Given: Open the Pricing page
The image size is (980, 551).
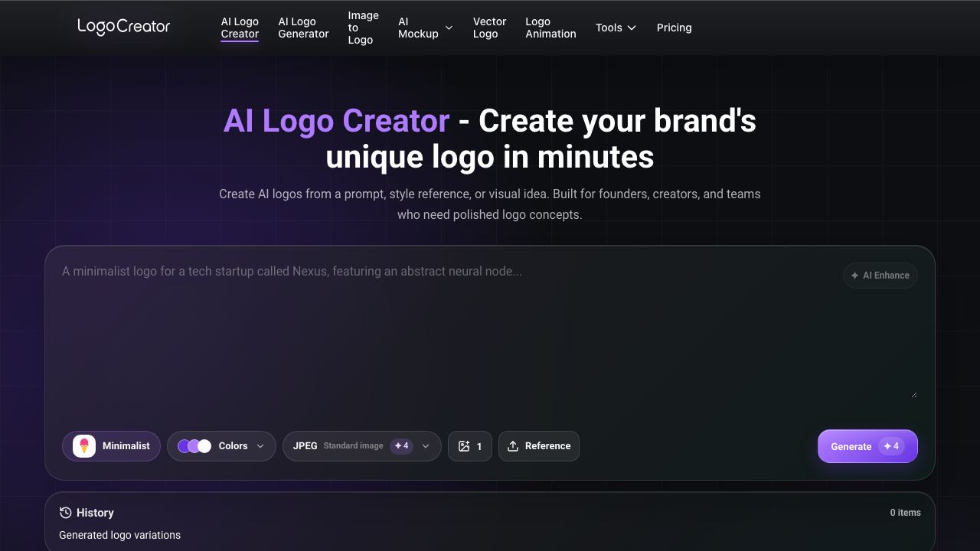Looking at the screenshot, I should (x=674, y=28).
